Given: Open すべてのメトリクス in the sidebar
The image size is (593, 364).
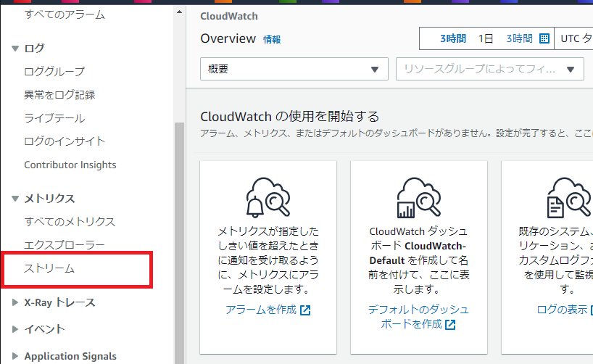Looking at the screenshot, I should coord(70,221).
